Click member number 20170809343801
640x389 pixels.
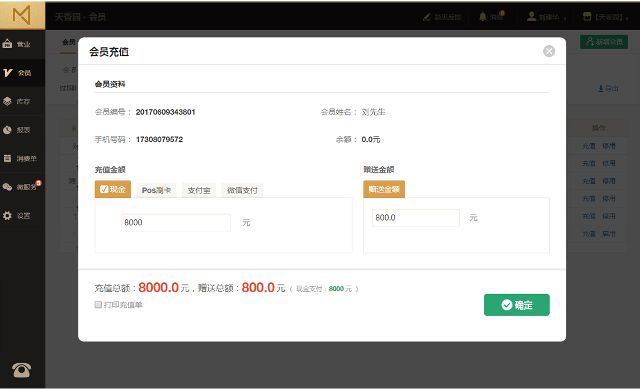click(165, 112)
